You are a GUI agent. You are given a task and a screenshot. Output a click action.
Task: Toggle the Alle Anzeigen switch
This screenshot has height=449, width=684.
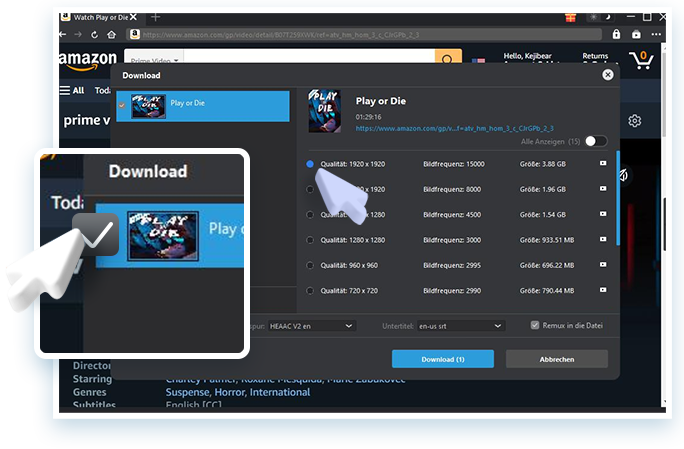[596, 141]
